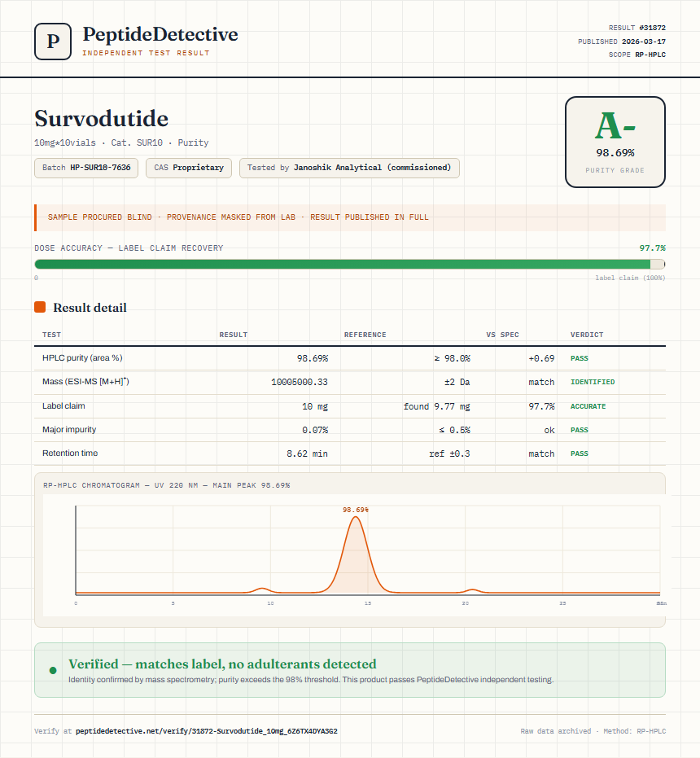
Task: Click the ≥ 98.0% reference value
Action: tap(452, 358)
